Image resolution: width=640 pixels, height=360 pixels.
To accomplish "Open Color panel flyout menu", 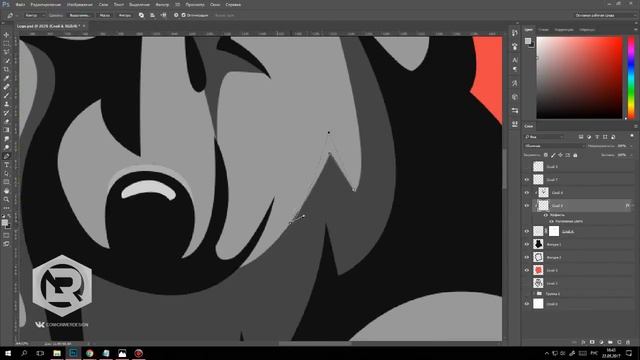I will tap(635, 29).
